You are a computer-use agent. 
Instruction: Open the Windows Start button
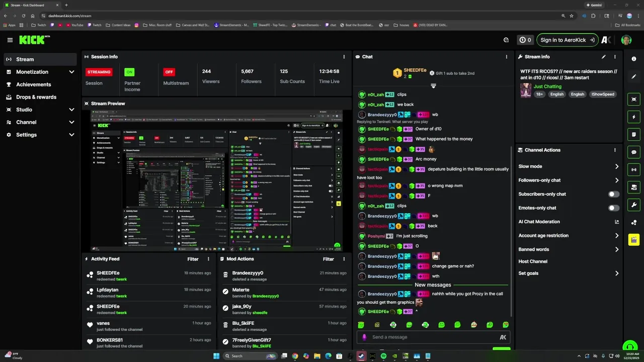pyautogui.click(x=216, y=356)
